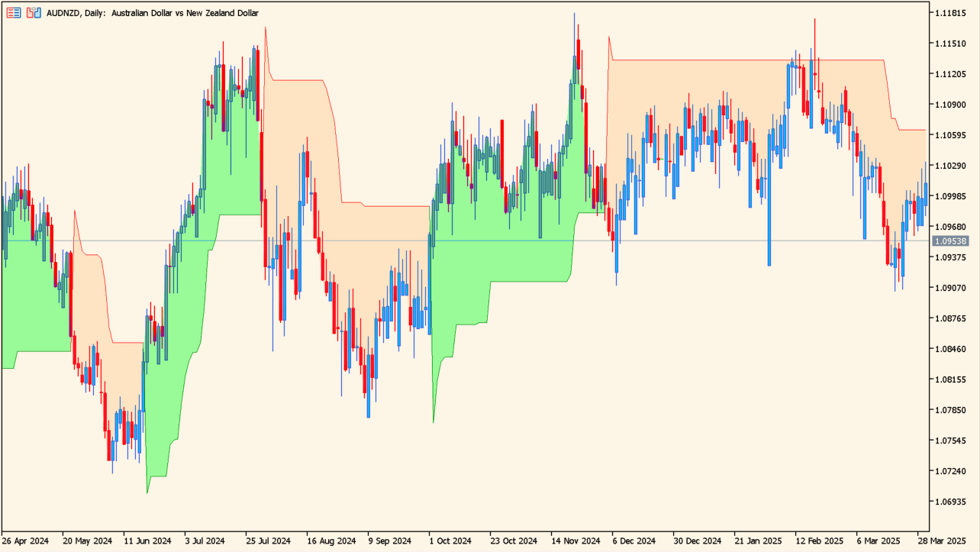Toggle the one-click trading panel icon
Viewport: 980px width, 552px height.
[34, 13]
